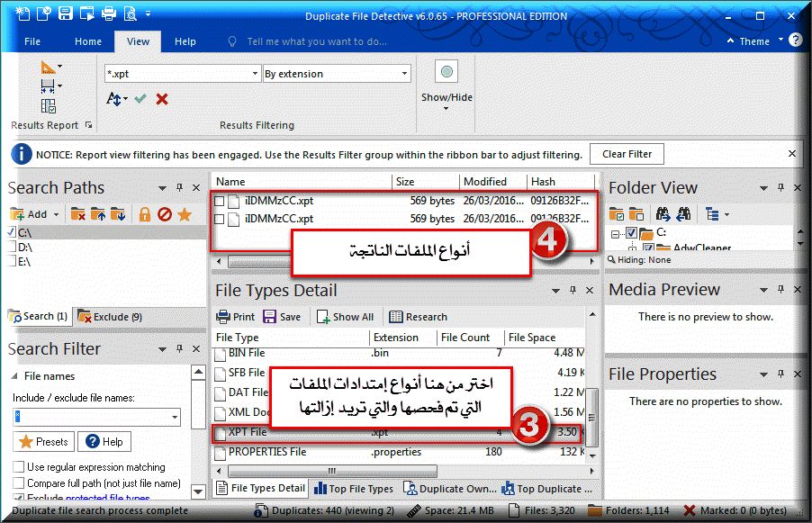Click Tell me what you want to do box
The image size is (812, 523).
tap(317, 41)
